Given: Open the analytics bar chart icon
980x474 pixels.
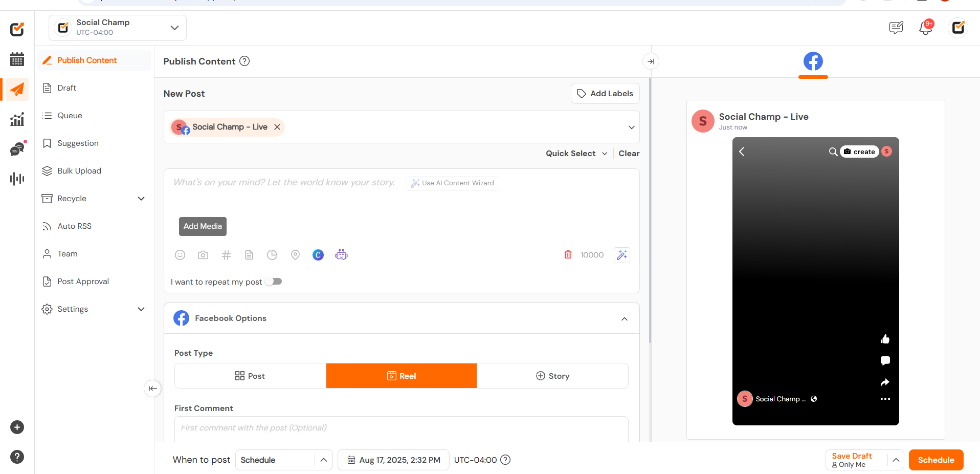Looking at the screenshot, I should point(17,119).
